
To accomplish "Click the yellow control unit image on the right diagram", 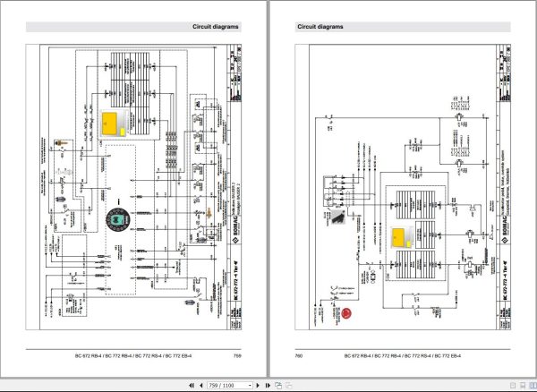I will (x=401, y=238).
